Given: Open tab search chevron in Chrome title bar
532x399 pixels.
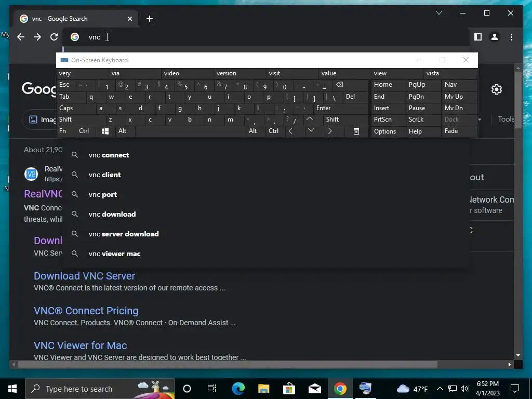Looking at the screenshot, I should coord(438,13).
